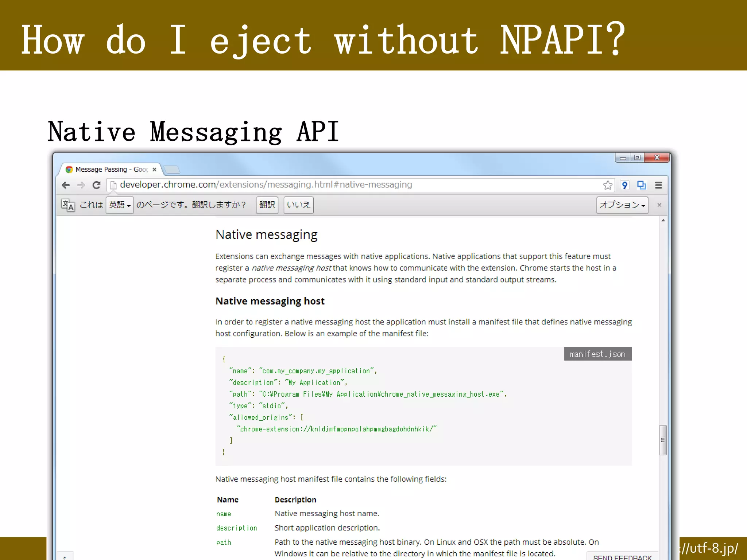
Task: Click the いいえ button
Action: tap(298, 205)
